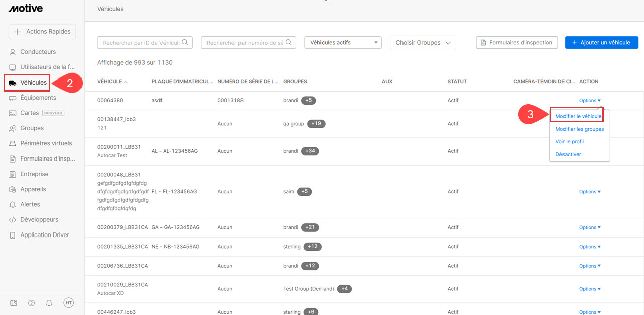Open the help question mark icon
The image size is (644, 315).
click(x=32, y=303)
